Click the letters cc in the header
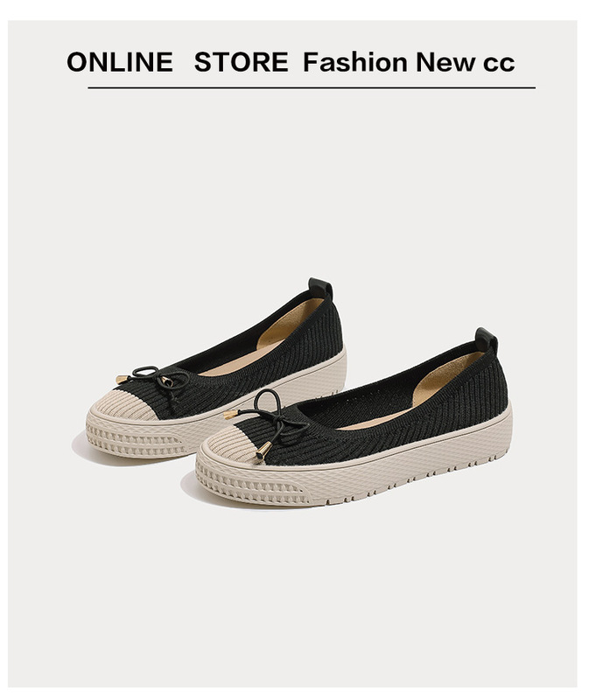This screenshot has height=700, width=589. coord(499,64)
